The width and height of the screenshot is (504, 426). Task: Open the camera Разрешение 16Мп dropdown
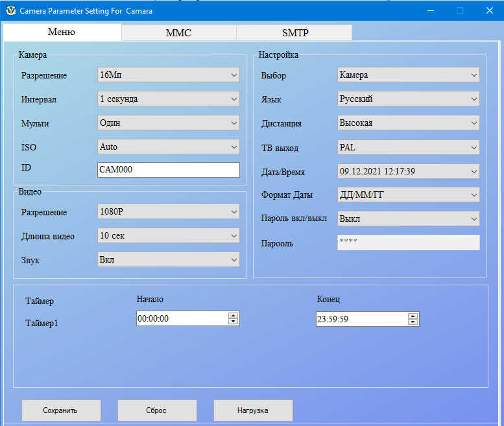(168, 75)
